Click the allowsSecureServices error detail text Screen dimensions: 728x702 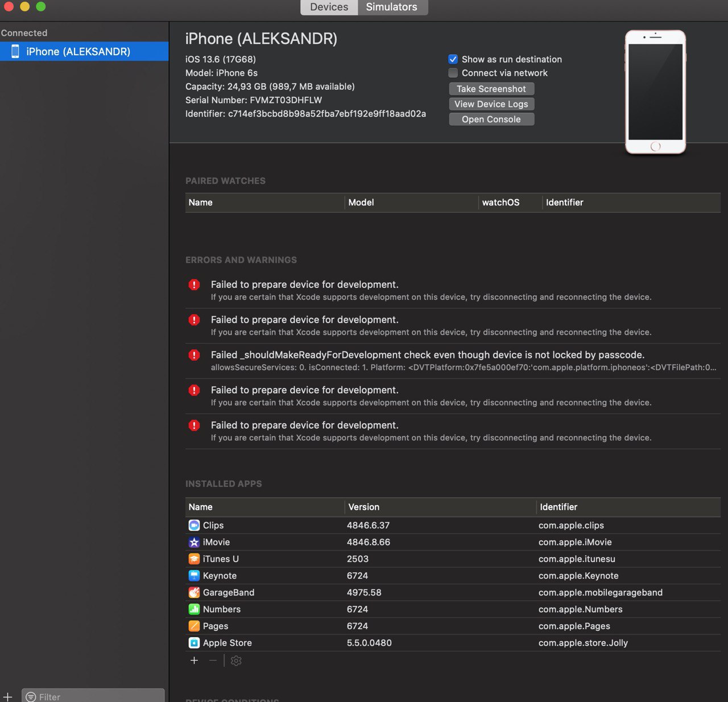tap(464, 367)
